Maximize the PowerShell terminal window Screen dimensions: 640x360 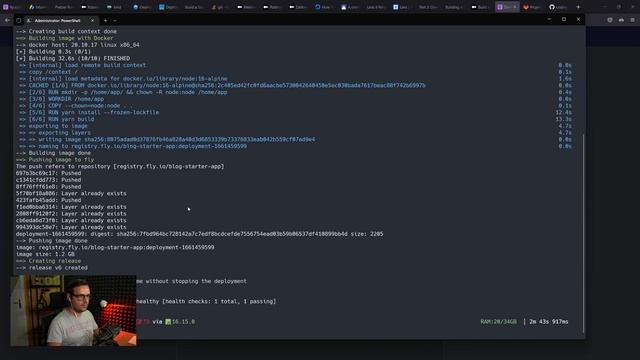564,19
